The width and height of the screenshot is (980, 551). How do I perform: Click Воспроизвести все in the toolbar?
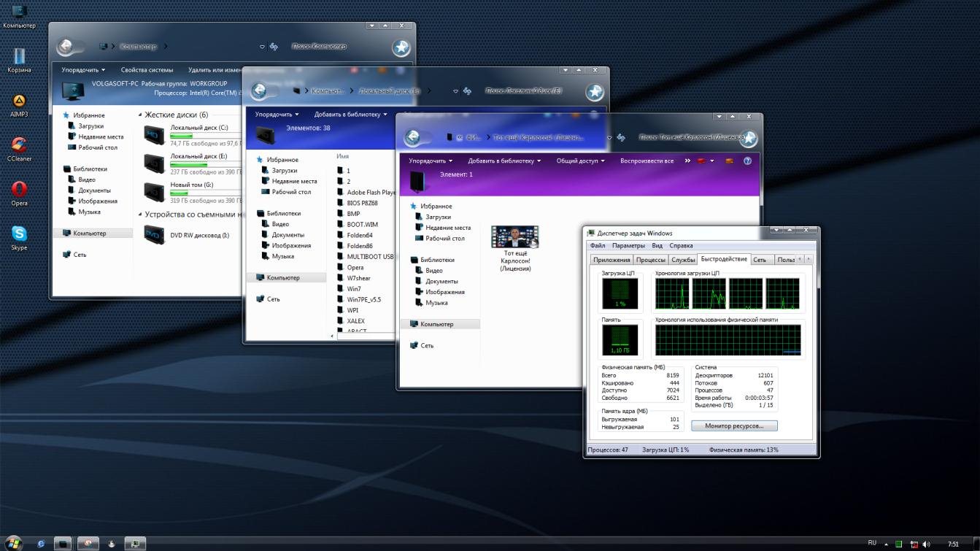pos(647,161)
